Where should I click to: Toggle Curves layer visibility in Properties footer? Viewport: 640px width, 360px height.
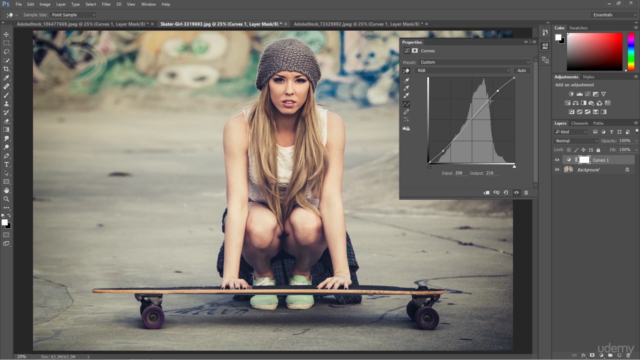(x=516, y=193)
